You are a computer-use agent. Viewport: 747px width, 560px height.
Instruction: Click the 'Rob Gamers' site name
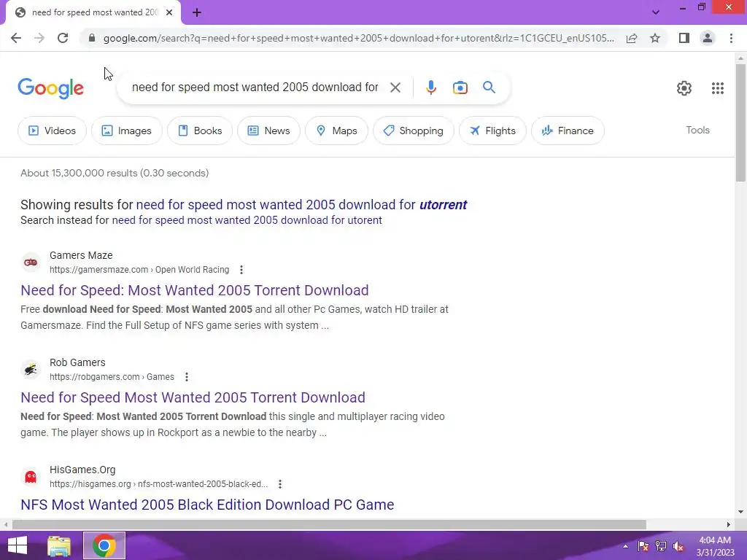pos(77,362)
